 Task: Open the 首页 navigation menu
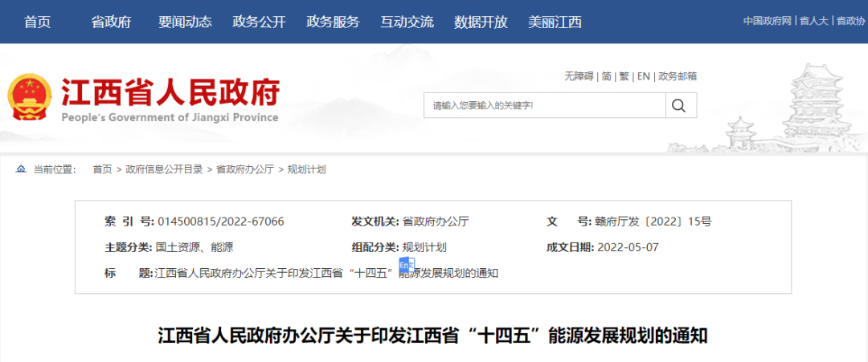pyautogui.click(x=38, y=22)
